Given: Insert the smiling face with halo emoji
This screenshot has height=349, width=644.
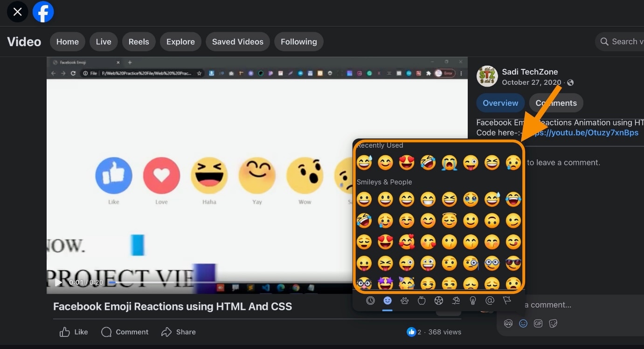Looking at the screenshot, I should pos(450,220).
